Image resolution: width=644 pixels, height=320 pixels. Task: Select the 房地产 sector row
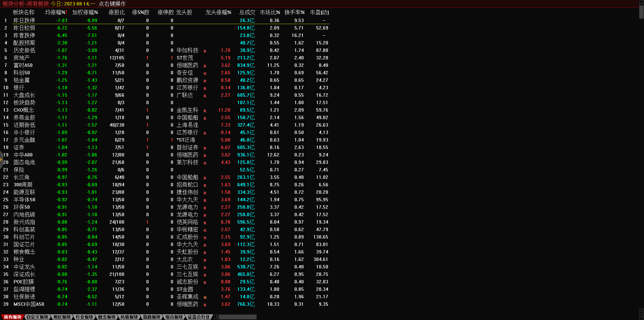point(21,58)
